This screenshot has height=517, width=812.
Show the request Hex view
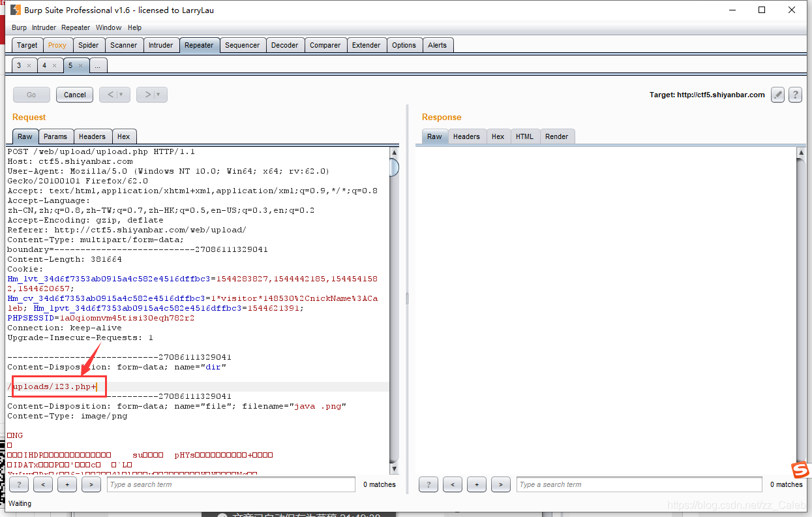click(124, 136)
